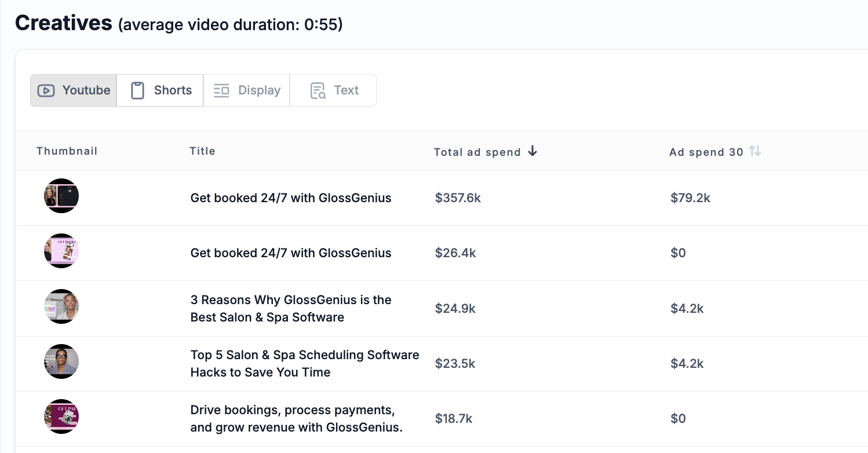Select the $26.4k total ad spend value
Screen dimensions: 868x453
455,253
